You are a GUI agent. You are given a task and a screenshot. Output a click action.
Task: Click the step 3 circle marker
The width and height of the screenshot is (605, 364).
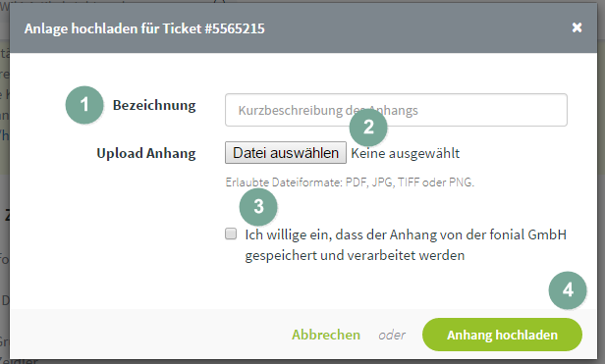point(258,207)
